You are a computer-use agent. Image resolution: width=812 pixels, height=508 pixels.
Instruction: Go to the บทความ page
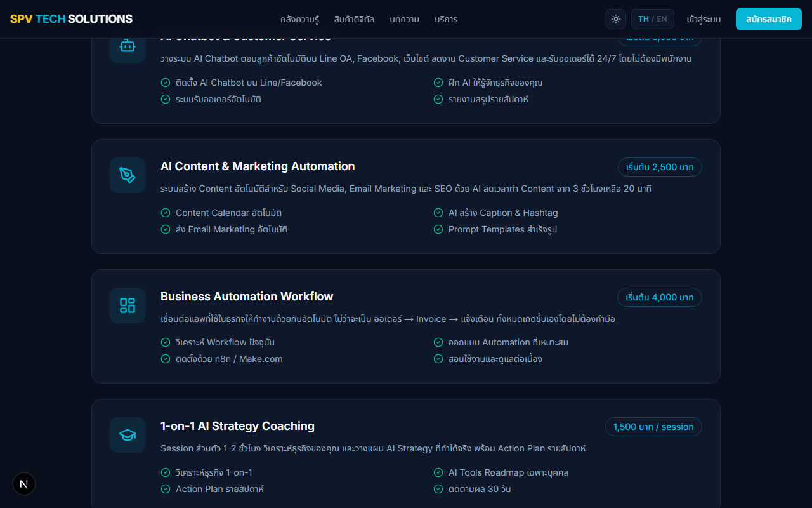click(404, 19)
